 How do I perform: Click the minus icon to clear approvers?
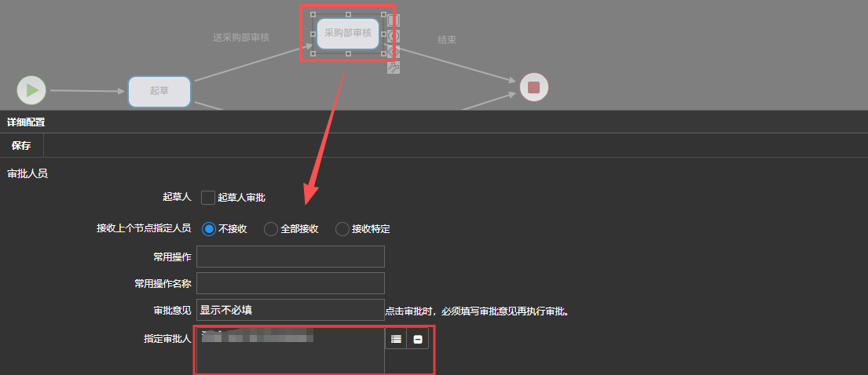[418, 339]
